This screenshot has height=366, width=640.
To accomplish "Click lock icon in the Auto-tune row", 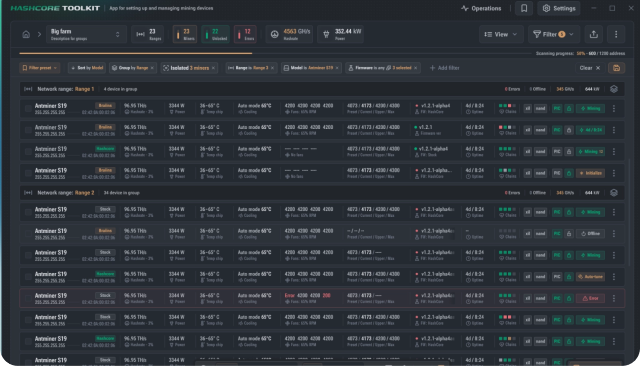I will pyautogui.click(x=569, y=277).
